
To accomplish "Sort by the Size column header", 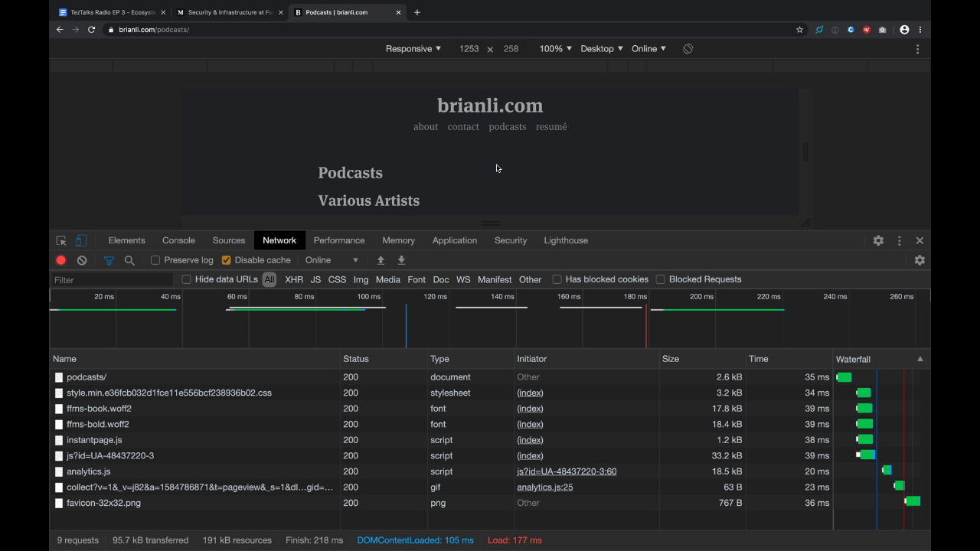I will [703, 359].
